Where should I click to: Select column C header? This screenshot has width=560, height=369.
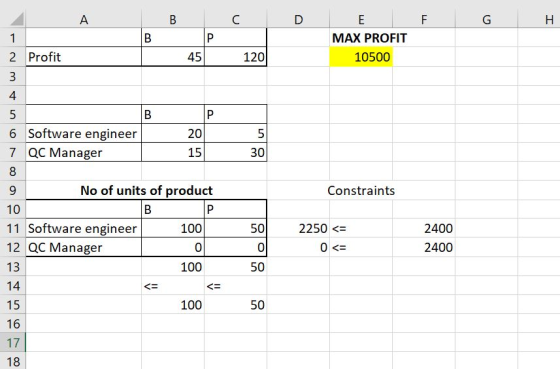tap(235, 20)
